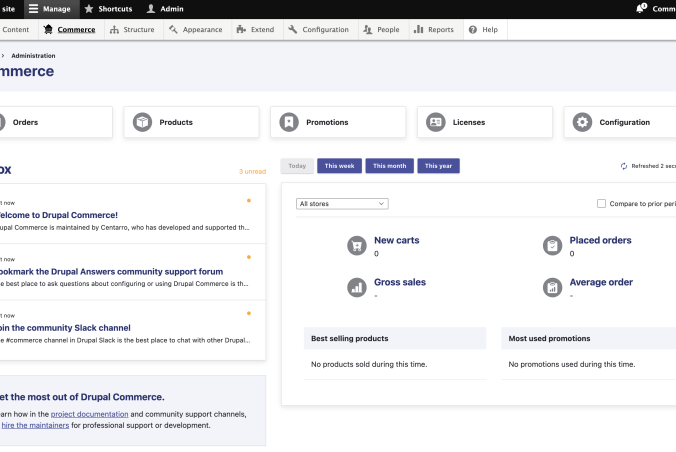Click the Configuration gear icon card

point(582,122)
